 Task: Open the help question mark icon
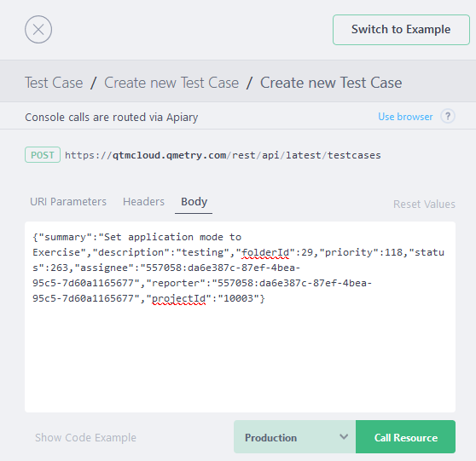click(448, 117)
